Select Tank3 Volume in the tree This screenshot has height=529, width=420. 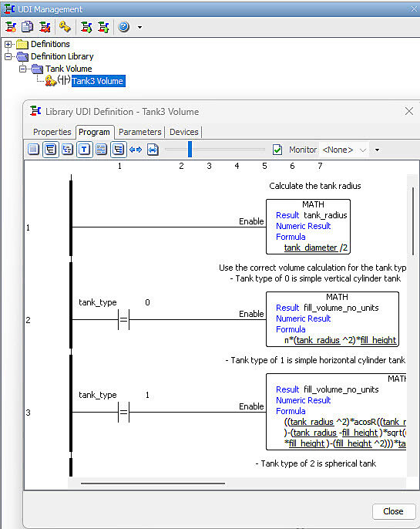pos(98,81)
